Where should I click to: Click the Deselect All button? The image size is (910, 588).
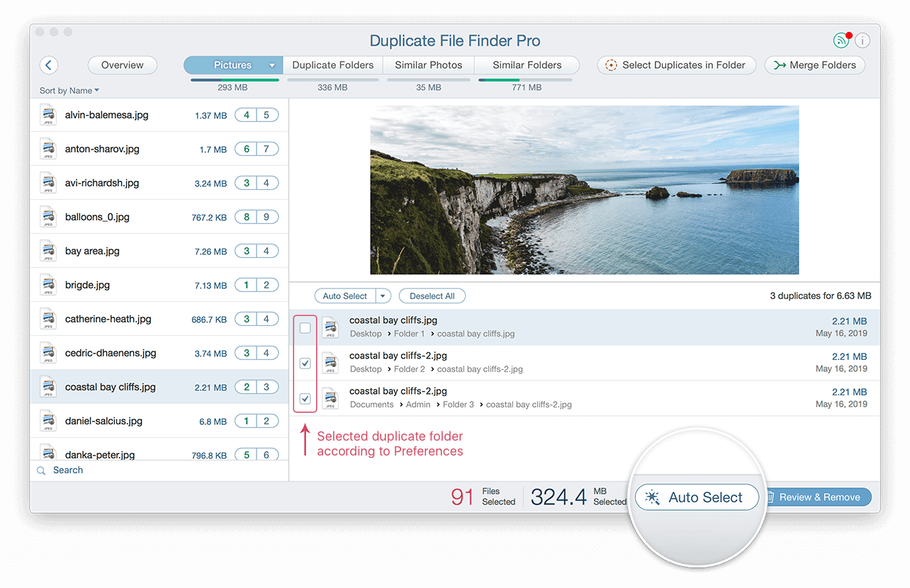432,295
